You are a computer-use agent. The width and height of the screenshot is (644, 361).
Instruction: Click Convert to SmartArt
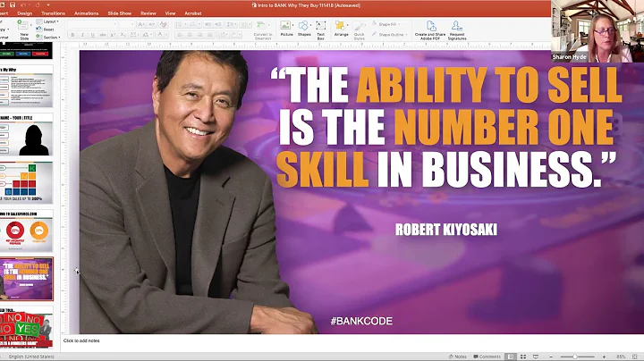tap(263, 30)
